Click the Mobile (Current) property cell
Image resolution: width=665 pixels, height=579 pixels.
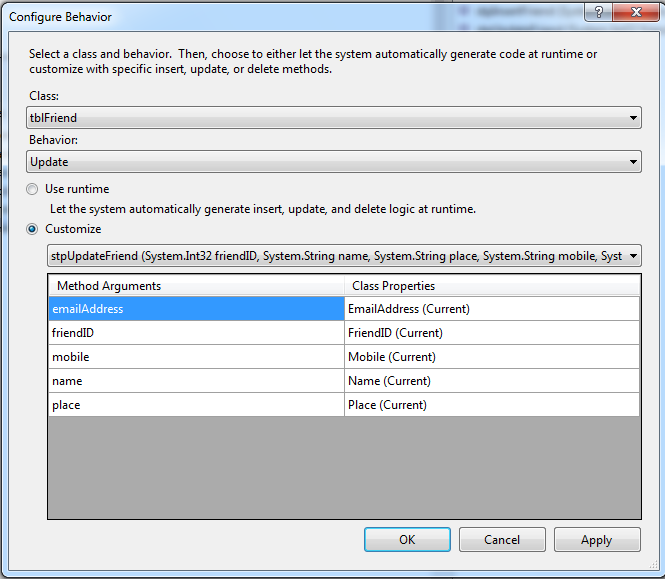coord(492,357)
